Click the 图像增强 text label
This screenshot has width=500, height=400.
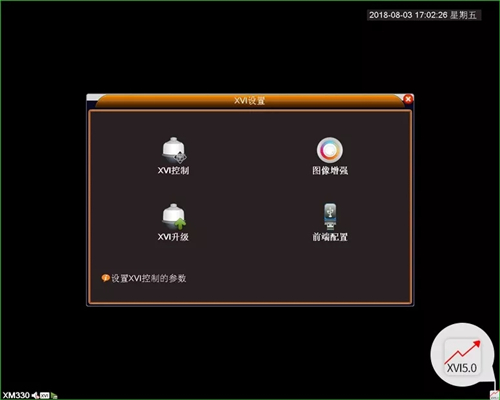tap(330, 171)
